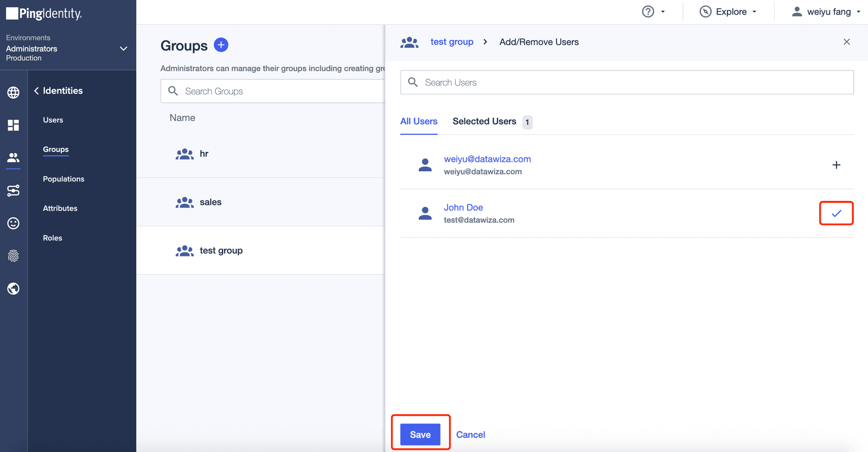Open Groups in the Identities menu
This screenshot has width=868, height=452.
(x=56, y=149)
